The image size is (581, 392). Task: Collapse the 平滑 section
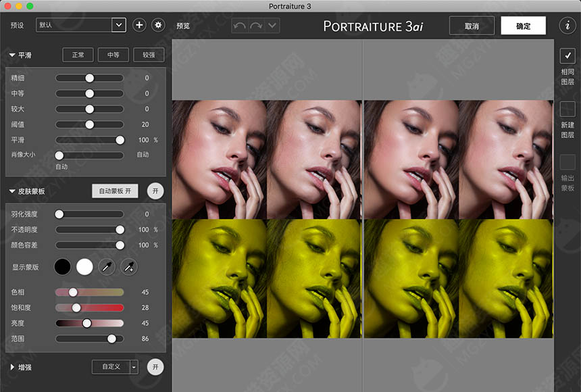point(12,55)
